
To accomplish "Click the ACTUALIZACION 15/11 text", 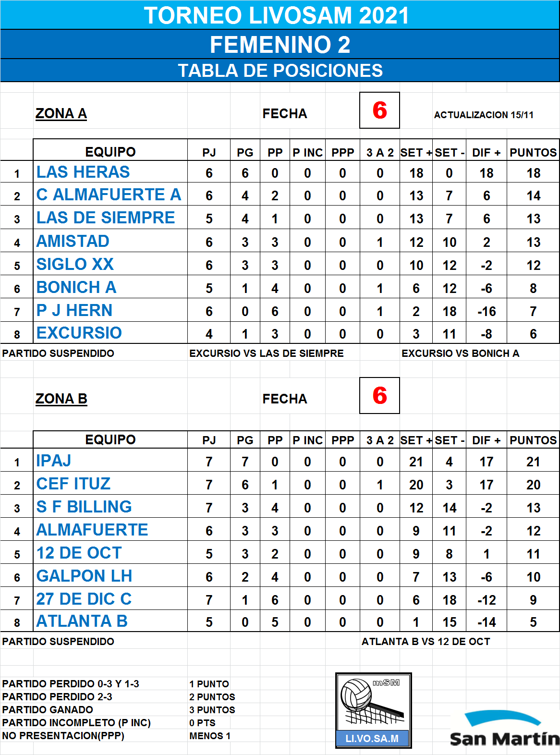I will pyautogui.click(x=484, y=115).
